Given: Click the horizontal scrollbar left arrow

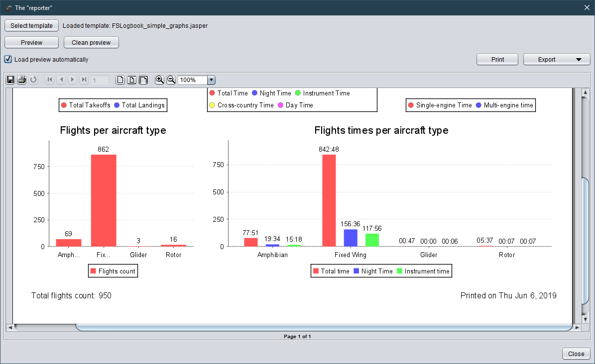Looking at the screenshot, I should tap(10, 327).
